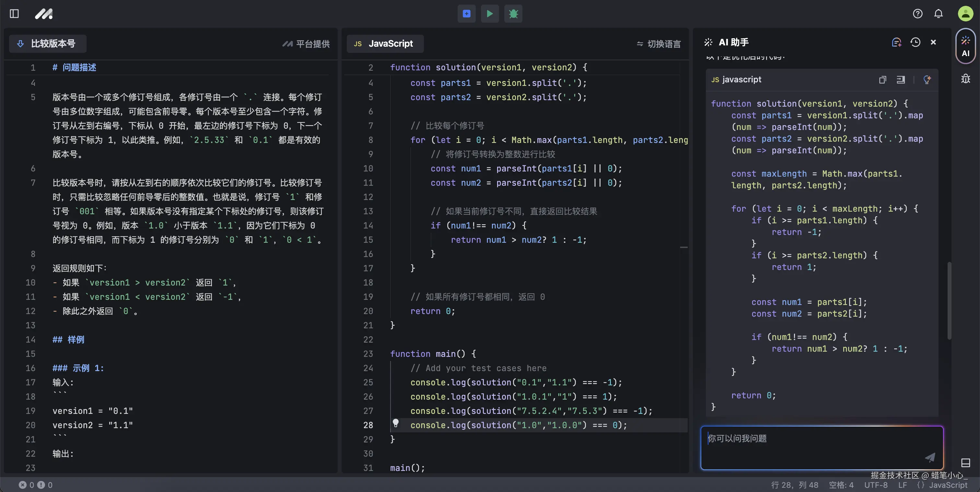Open AI chat history
This screenshot has height=492, width=980.
(x=915, y=42)
